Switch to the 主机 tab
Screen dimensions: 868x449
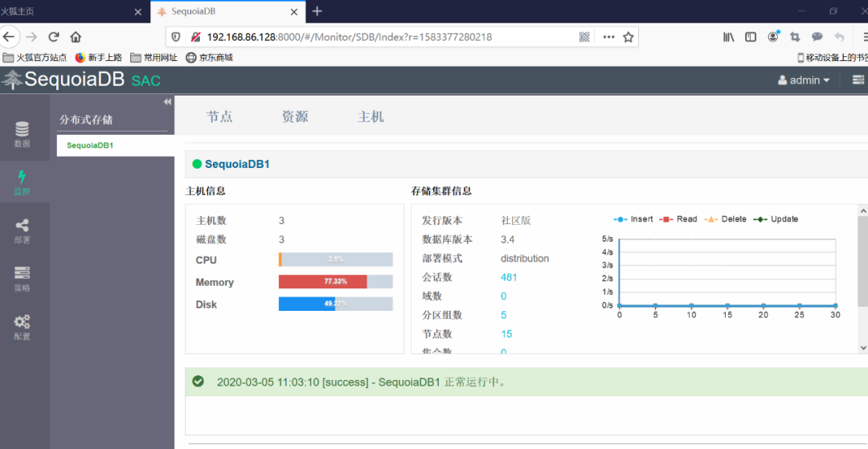371,116
